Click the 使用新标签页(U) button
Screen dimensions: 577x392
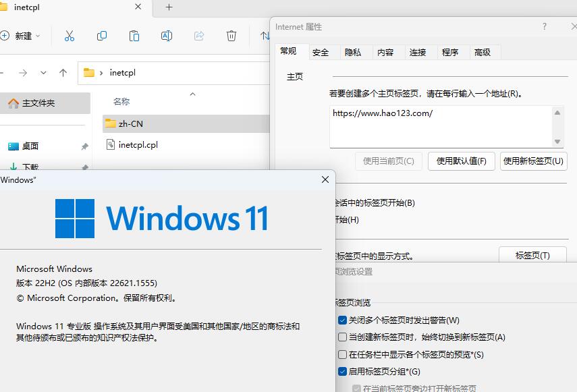click(x=534, y=161)
